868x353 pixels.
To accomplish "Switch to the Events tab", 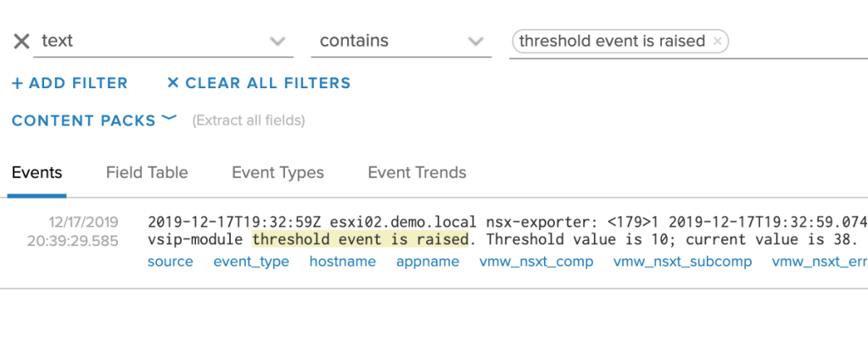I will pyautogui.click(x=37, y=172).
